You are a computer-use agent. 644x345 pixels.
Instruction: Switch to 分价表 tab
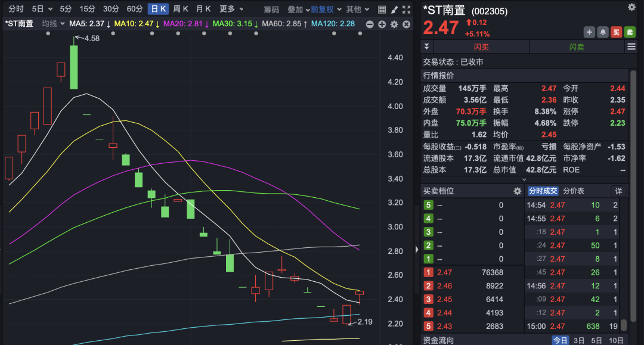point(574,191)
